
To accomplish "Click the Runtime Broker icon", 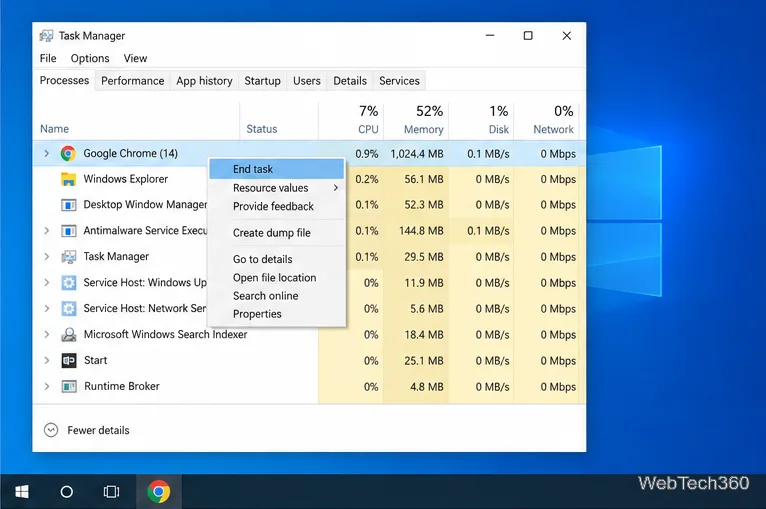I will point(68,386).
